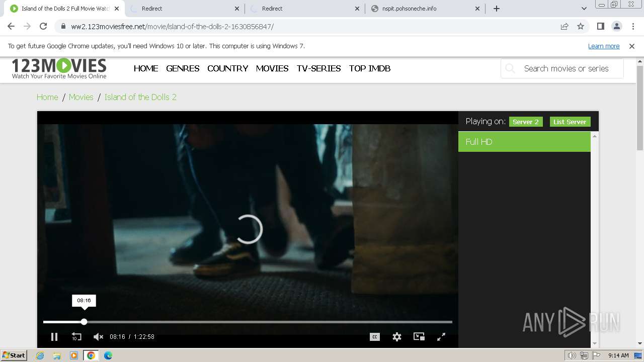Open the tab search dropdown arrow
Image resolution: width=644 pixels, height=362 pixels.
coord(584,9)
